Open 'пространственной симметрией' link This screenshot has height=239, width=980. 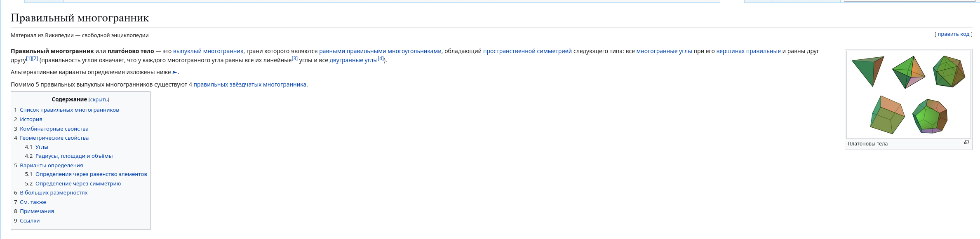point(527,51)
